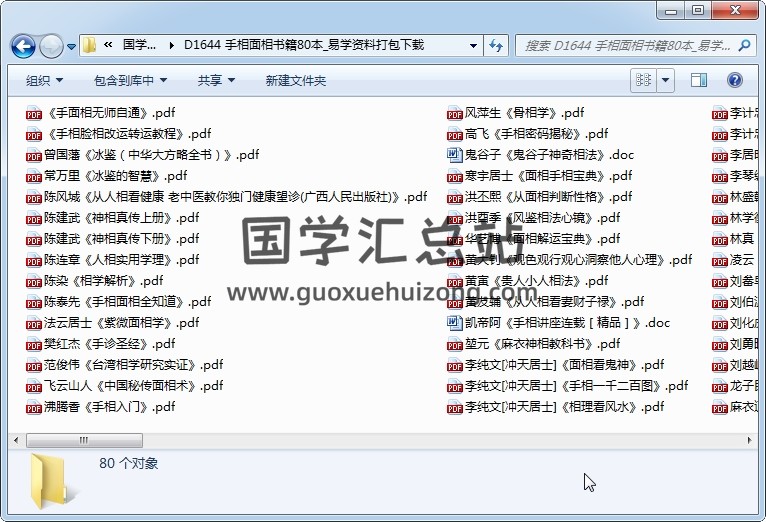Screen dimensions: 766x522
Task: Open the Help question mark icon
Action: 735,80
